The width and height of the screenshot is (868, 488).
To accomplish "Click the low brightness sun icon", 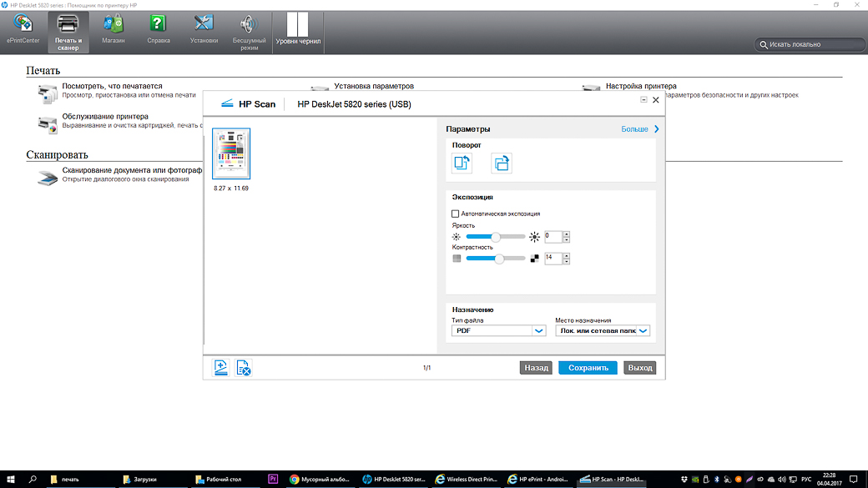I will (x=457, y=237).
